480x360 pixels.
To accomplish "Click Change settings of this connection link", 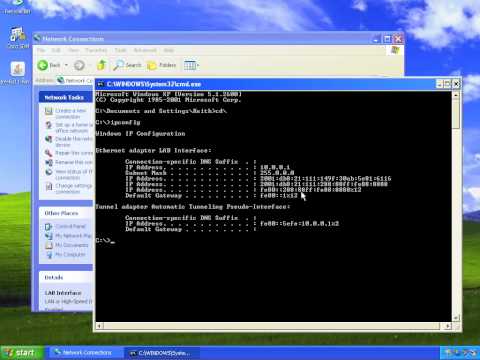I will tap(74, 189).
